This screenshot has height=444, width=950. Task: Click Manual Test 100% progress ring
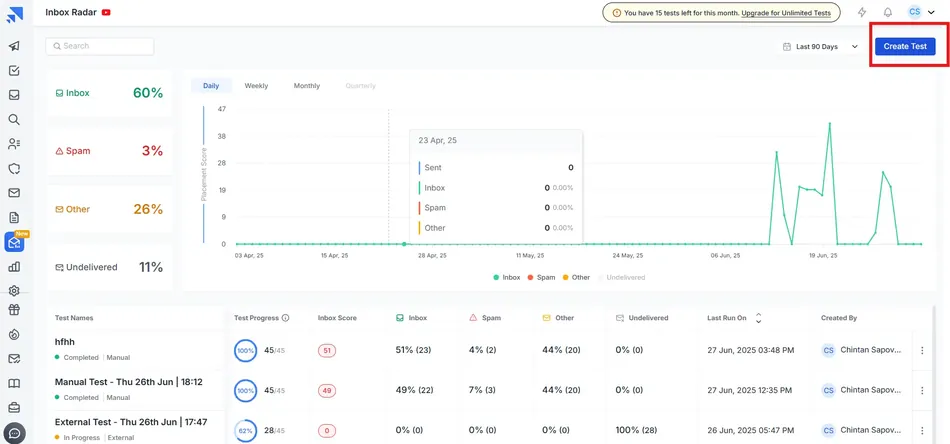(x=245, y=391)
